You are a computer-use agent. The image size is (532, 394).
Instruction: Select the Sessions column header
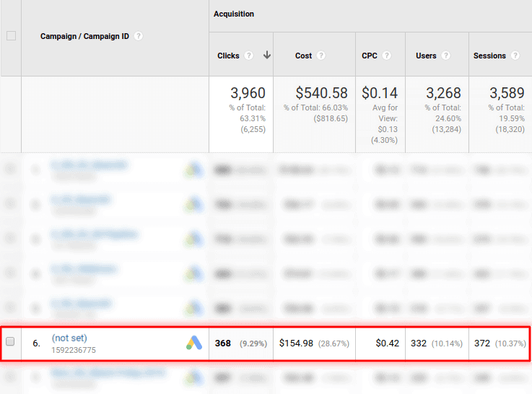coord(489,56)
